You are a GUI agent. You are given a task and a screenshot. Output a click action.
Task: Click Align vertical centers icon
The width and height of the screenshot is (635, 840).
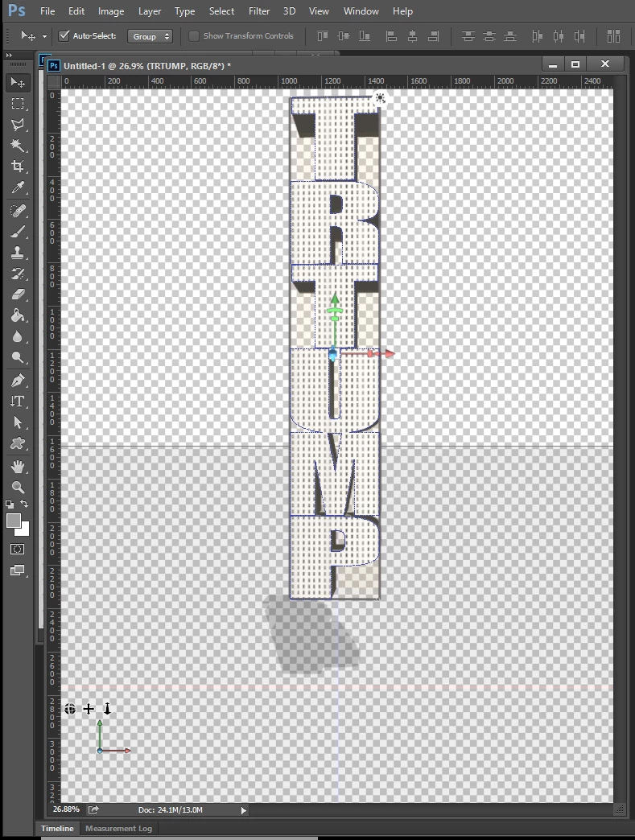344,36
